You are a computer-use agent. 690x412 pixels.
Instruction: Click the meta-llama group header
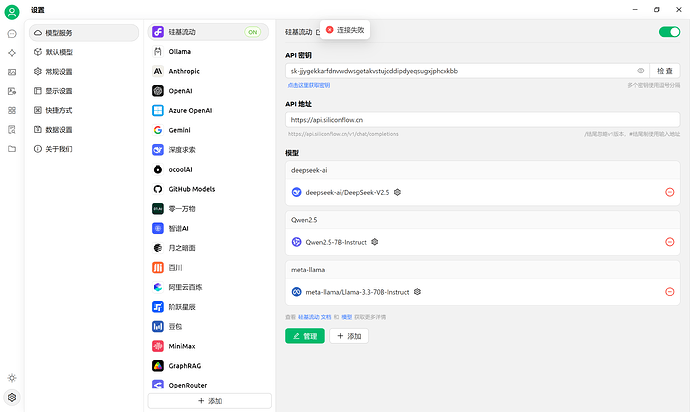[x=483, y=270]
